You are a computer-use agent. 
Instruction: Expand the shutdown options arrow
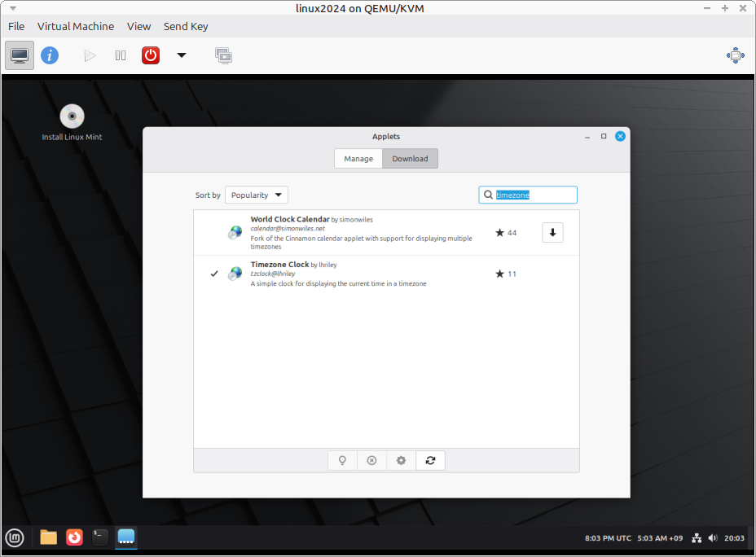[x=182, y=55]
